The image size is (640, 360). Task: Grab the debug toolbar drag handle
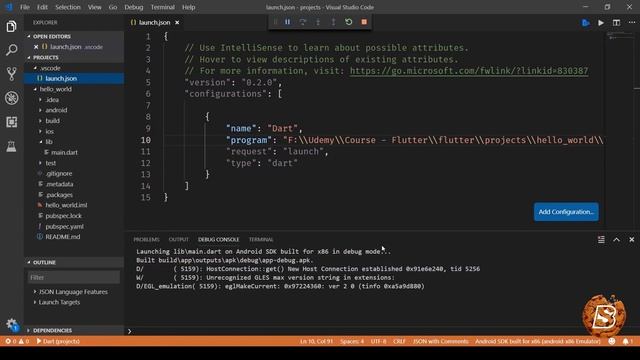click(x=276, y=22)
